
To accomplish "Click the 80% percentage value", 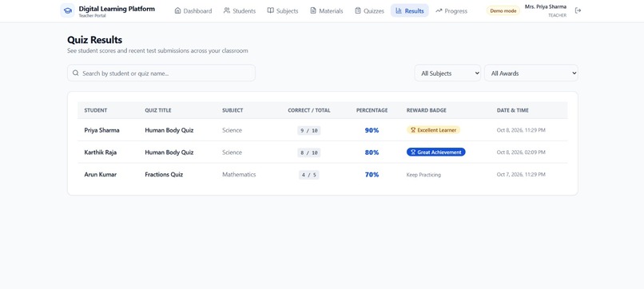I will [x=372, y=152].
